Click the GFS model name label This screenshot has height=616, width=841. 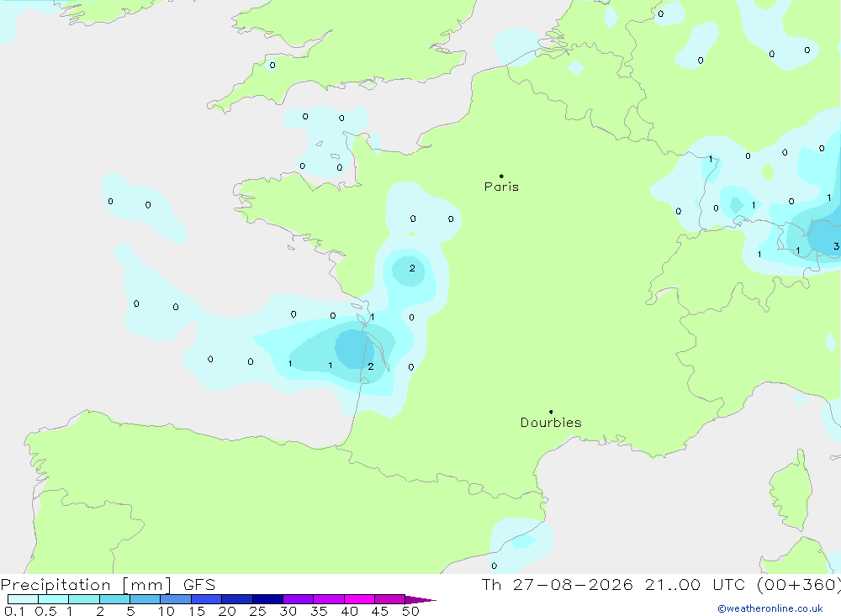(x=199, y=585)
